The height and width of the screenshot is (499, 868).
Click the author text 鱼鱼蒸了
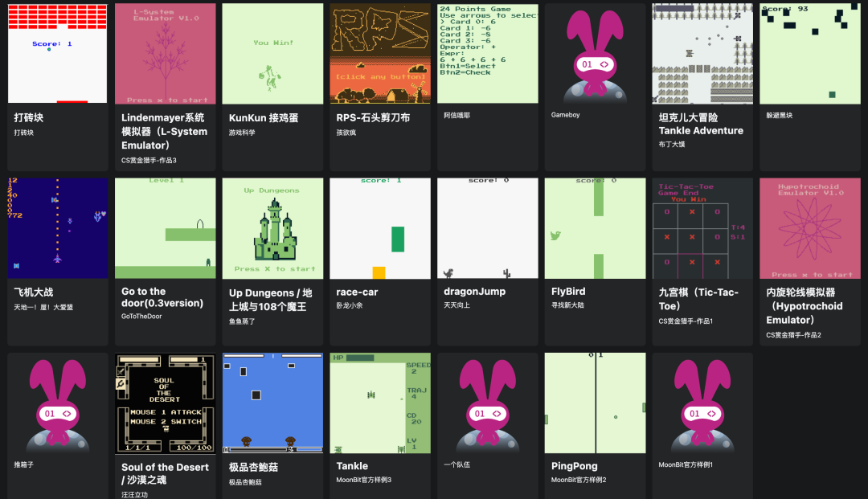coord(242,321)
